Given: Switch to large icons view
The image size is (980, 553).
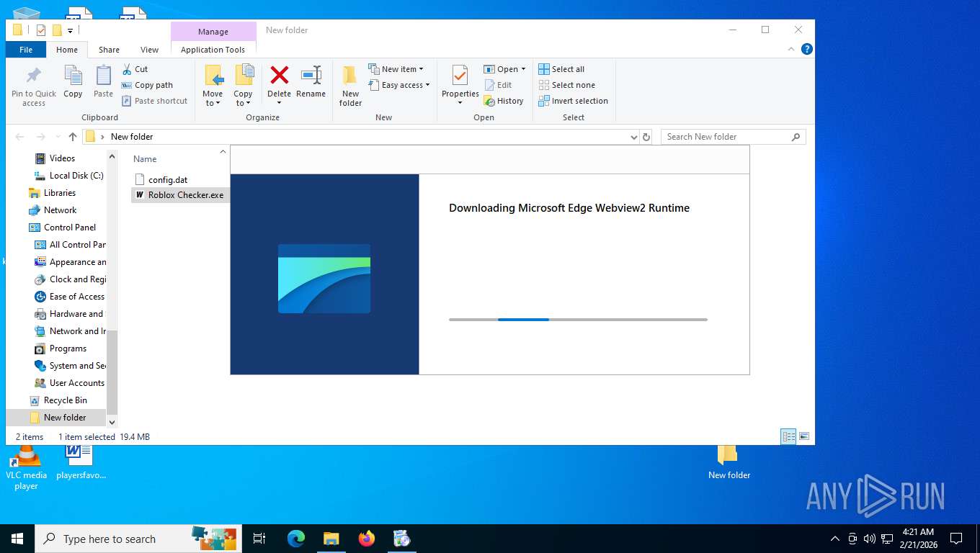Looking at the screenshot, I should 804,436.
